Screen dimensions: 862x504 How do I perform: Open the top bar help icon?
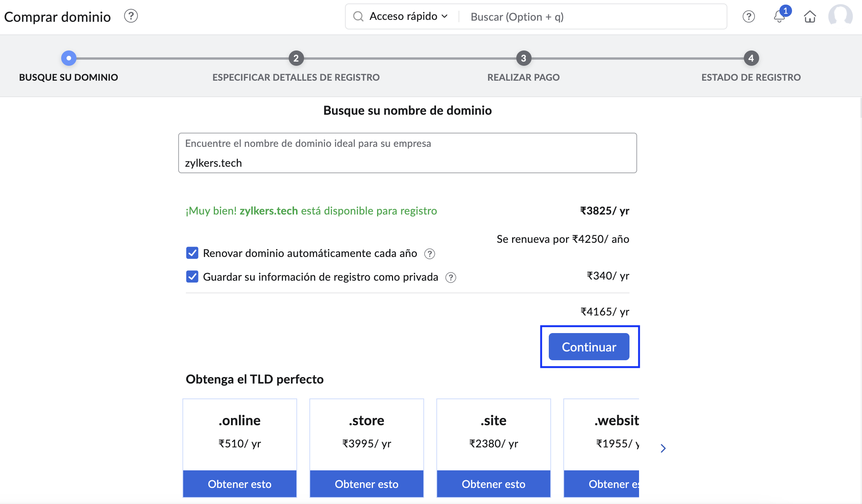[748, 16]
